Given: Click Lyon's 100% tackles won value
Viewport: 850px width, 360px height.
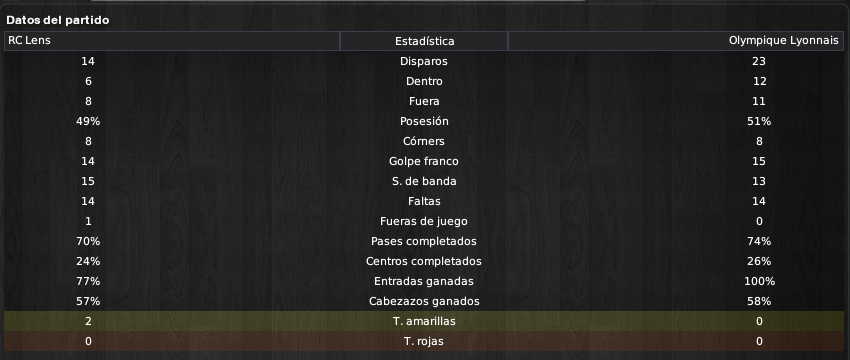Looking at the screenshot, I should pyautogui.click(x=759, y=281).
